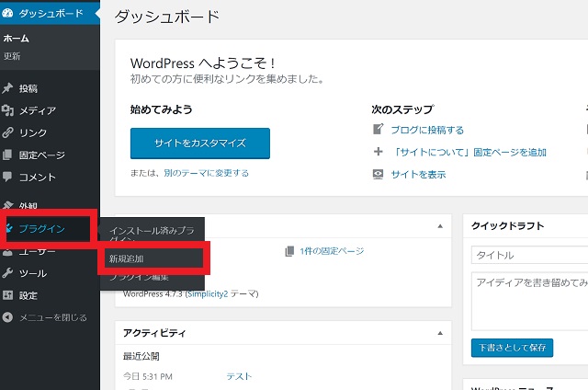Image resolution: width=588 pixels, height=390 pixels.
Task: Collapse アクティビティ panel with its arrow
Action: (440, 333)
